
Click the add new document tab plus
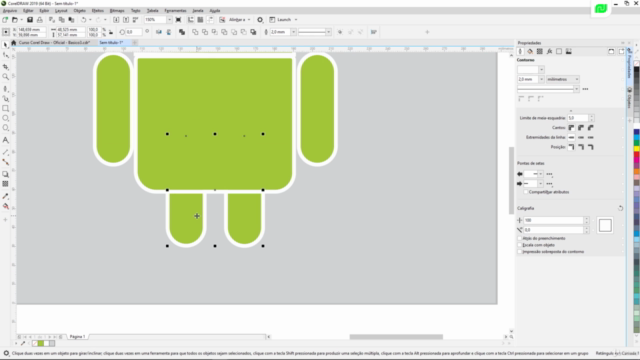(134, 42)
